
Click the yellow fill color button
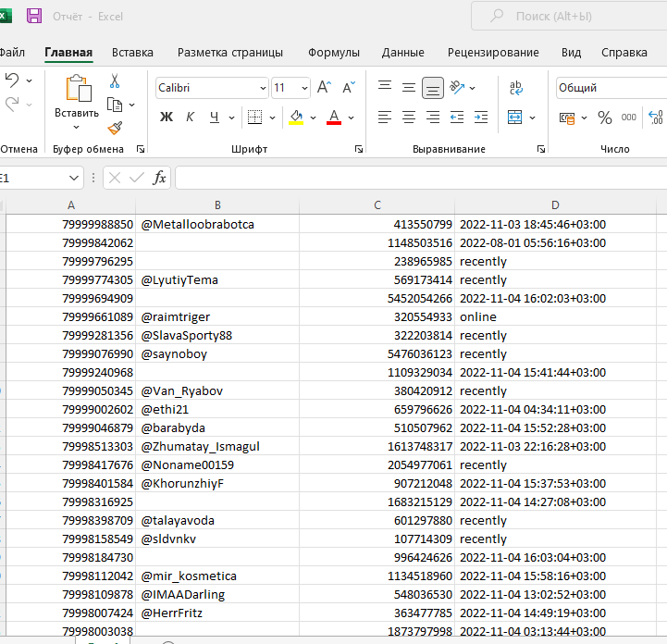[296, 118]
